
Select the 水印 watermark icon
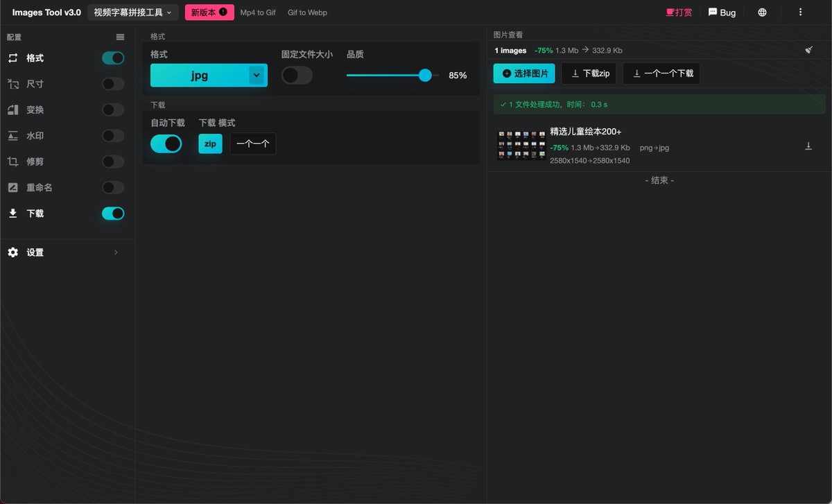tap(12, 136)
